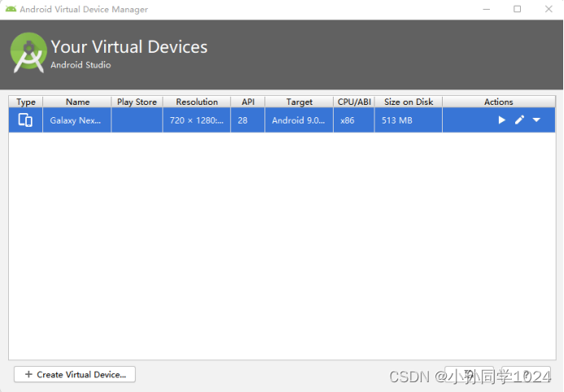Viewport: 564px width, 392px height.
Task: Sort by the Type column header
Action: click(26, 102)
